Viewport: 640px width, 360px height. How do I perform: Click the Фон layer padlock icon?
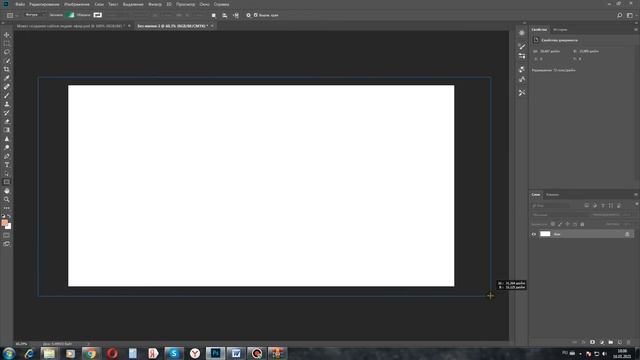pos(627,234)
